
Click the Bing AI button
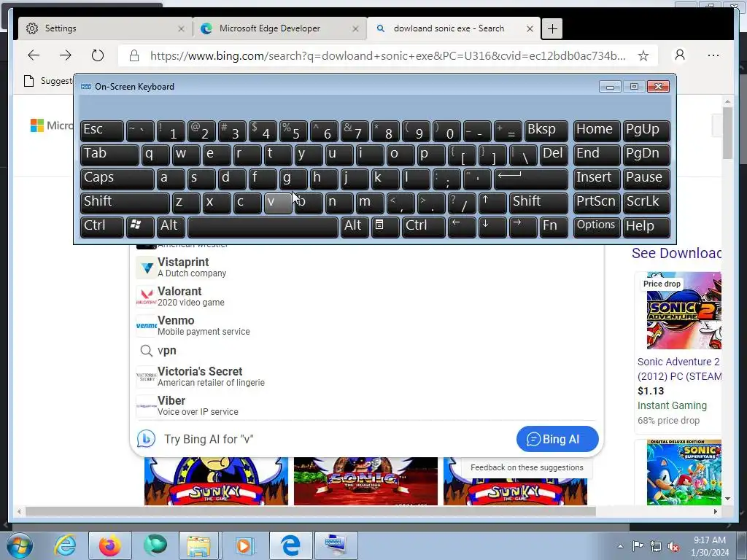point(557,439)
